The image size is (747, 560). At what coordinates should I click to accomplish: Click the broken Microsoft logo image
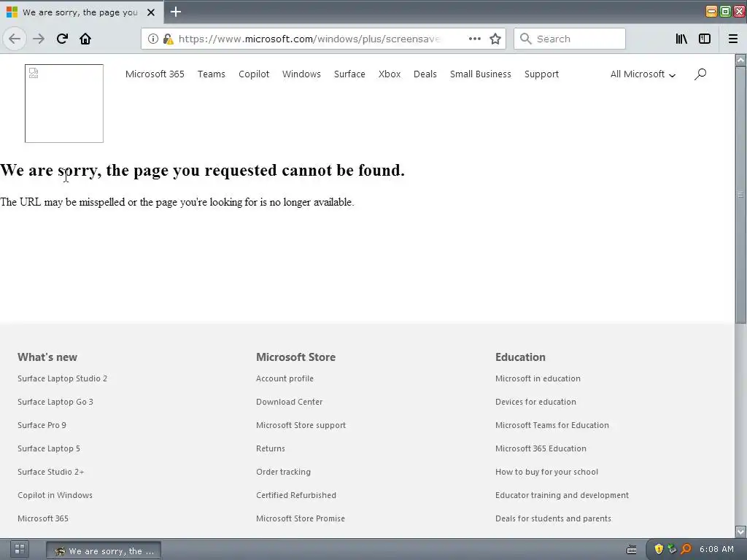[64, 104]
